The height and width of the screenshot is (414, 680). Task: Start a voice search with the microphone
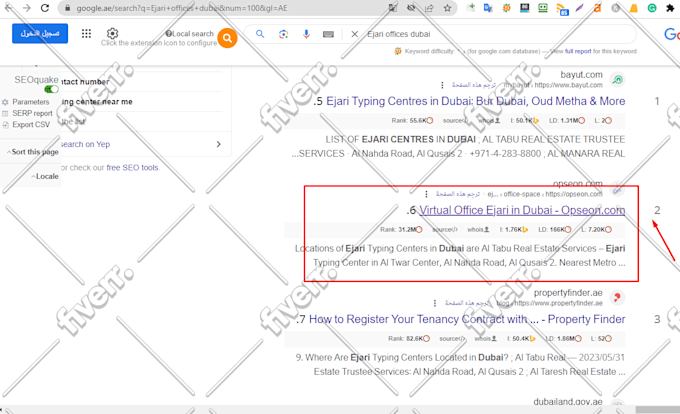tap(306, 34)
